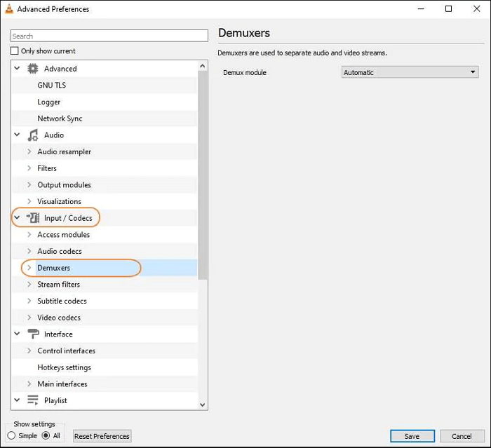Click the Audio music note icon
Screen dimensions: 491x448
pyautogui.click(x=33, y=135)
